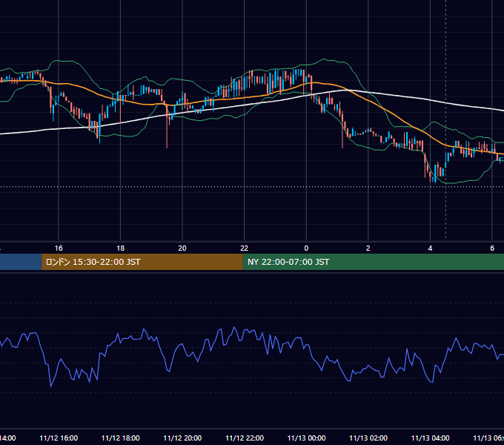
Task: Click the 4 hour label on price chart axis
Action: coord(430,248)
